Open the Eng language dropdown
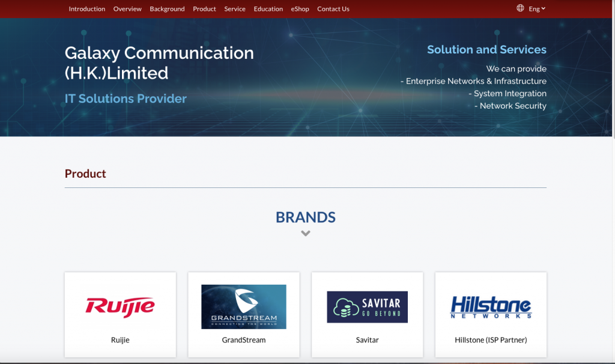Screen dimensions: 615x364 537,8
